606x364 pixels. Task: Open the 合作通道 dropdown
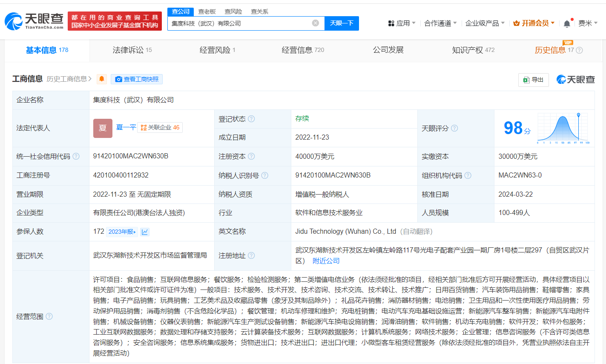[x=440, y=23]
